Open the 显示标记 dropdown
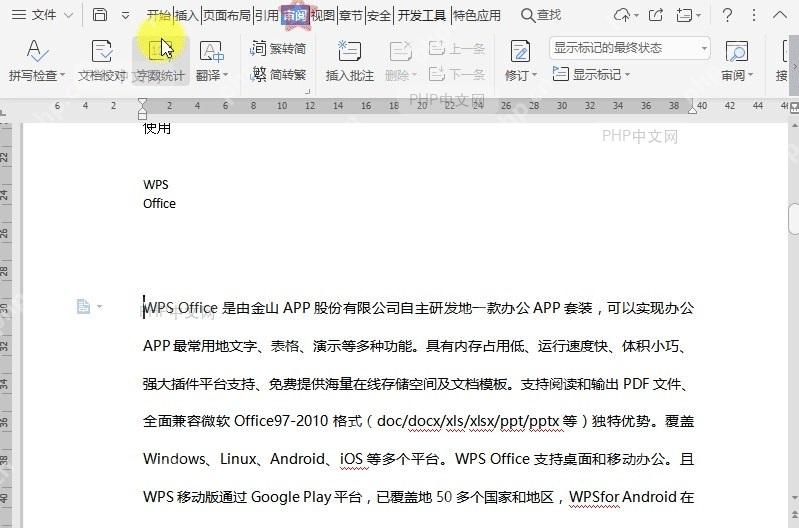 [x=592, y=74]
